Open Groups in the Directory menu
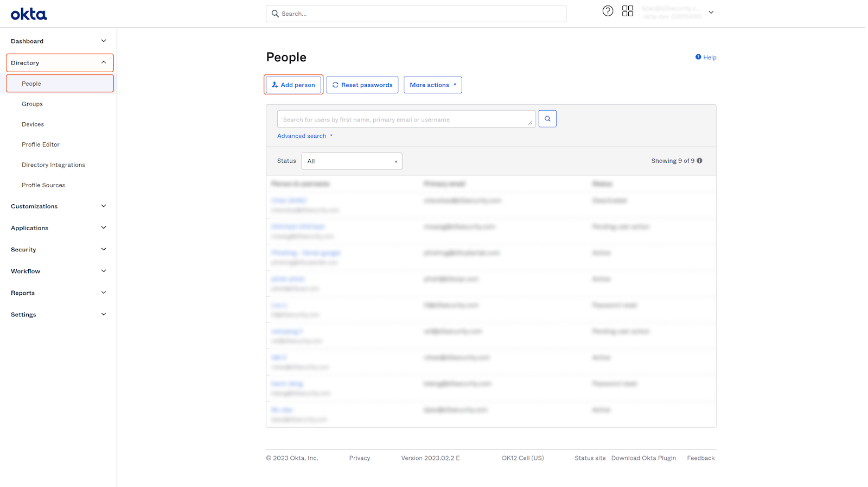The image size is (868, 487). [x=32, y=104]
